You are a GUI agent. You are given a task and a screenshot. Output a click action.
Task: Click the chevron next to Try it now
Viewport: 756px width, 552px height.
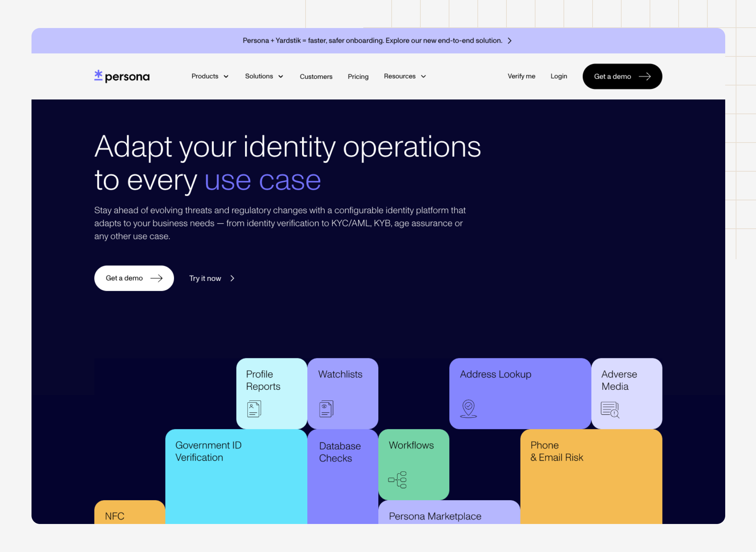[x=232, y=278]
